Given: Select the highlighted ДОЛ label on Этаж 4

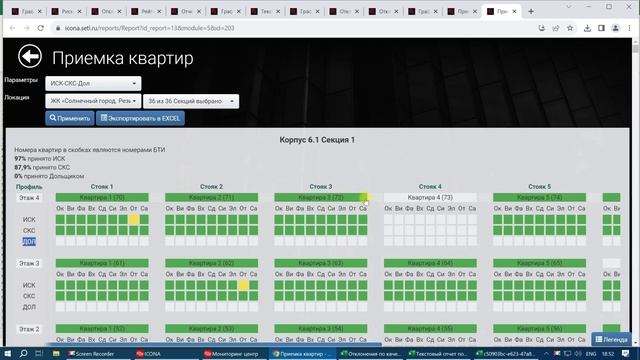Looking at the screenshot, I should pyautogui.click(x=29, y=242).
